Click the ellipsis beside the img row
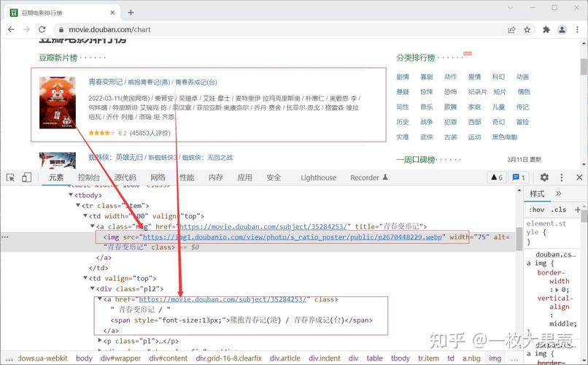 pos(5,237)
